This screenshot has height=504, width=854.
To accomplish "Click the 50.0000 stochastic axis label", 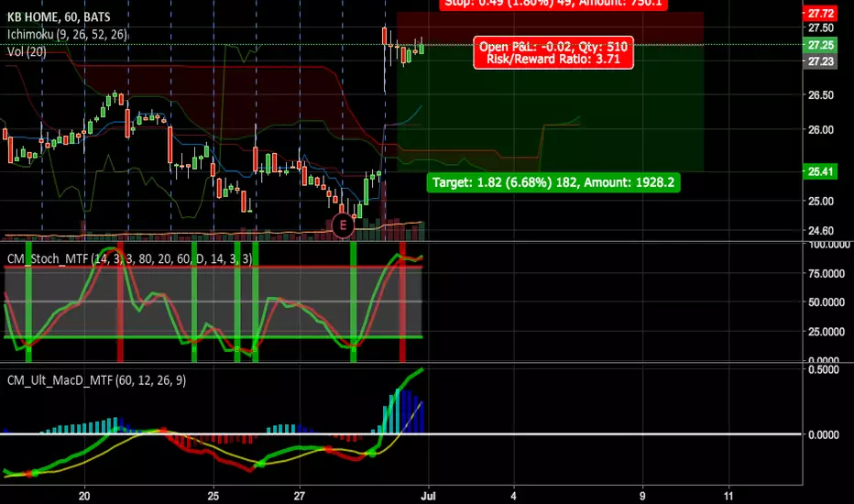I will coord(827,302).
